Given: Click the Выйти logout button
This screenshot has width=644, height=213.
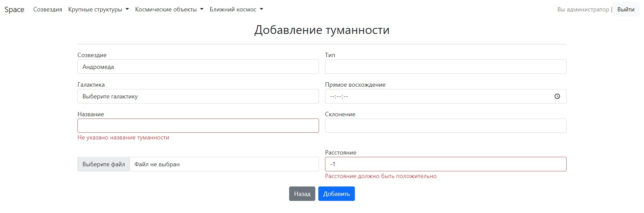Looking at the screenshot, I should 626,9.
